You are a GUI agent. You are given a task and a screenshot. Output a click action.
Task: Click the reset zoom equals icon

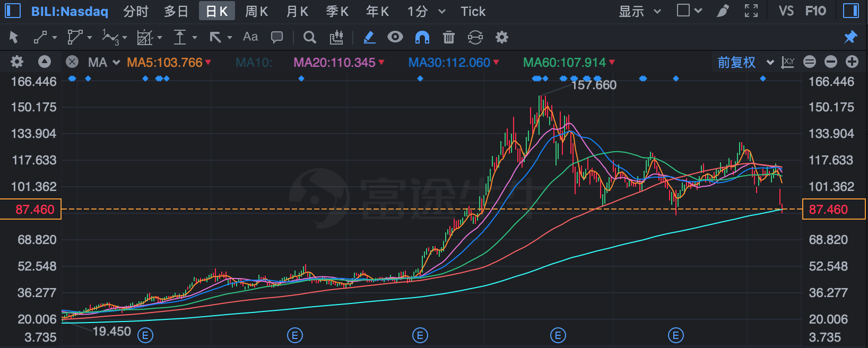click(x=810, y=62)
